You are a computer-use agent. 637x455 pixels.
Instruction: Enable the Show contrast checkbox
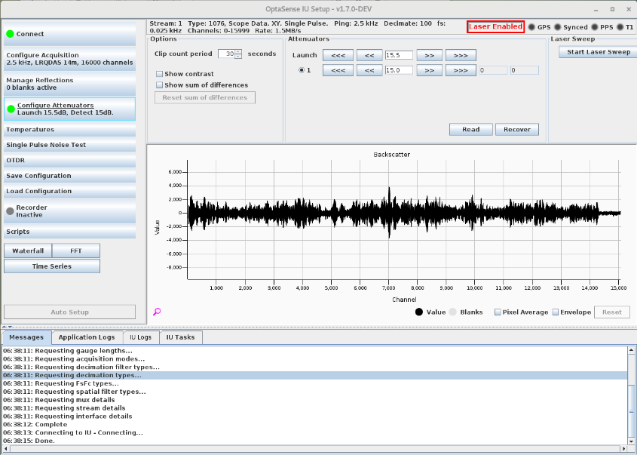click(160, 74)
